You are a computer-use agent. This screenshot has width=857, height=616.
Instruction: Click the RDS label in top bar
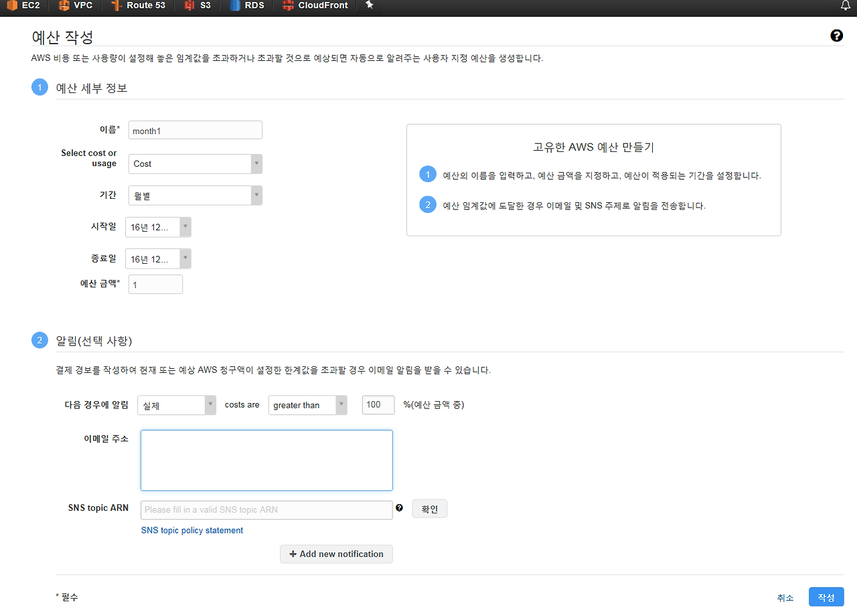254,5
